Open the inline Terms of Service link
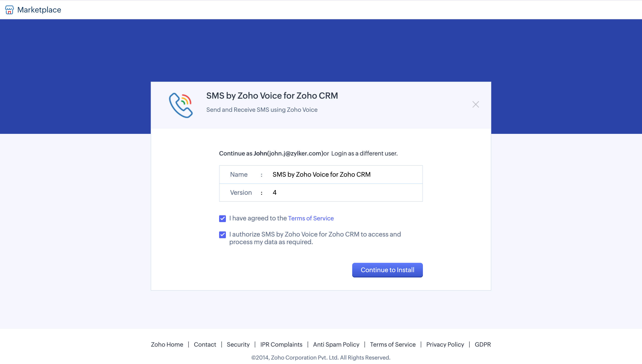The image size is (642, 364). [x=311, y=218]
